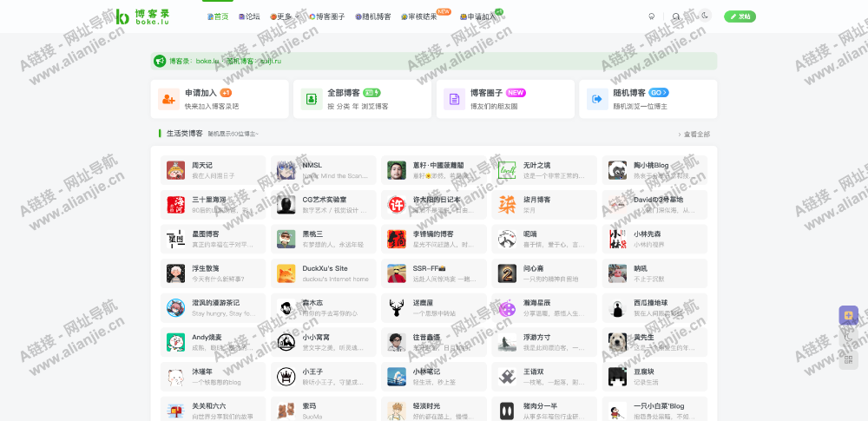This screenshot has height=421, width=868.
Task: Open the 李锋镝的博客 avatar
Action: coord(397,240)
